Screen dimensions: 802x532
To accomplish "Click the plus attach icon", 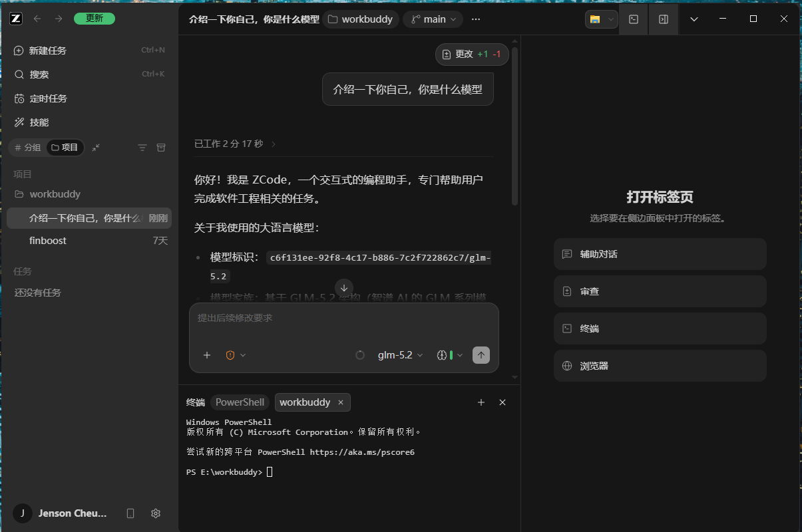I will pos(207,355).
